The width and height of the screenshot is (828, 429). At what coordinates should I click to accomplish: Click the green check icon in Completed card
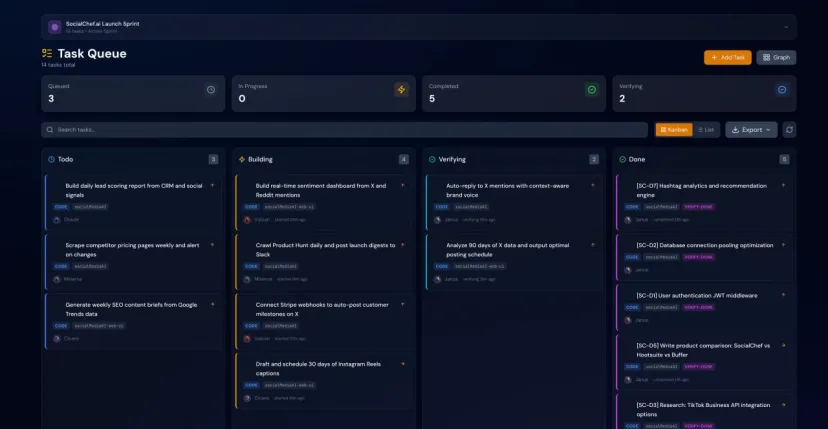pyautogui.click(x=592, y=90)
